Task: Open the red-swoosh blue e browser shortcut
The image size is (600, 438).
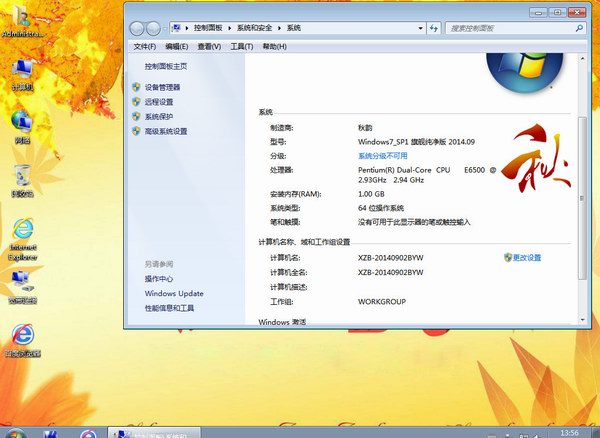Action: tap(23, 340)
